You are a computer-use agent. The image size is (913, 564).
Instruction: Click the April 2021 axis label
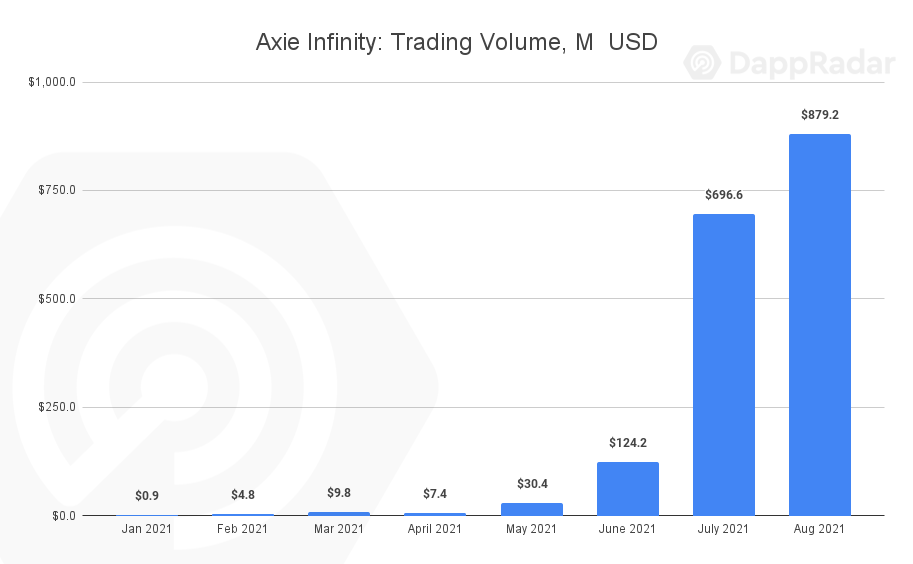[435, 529]
